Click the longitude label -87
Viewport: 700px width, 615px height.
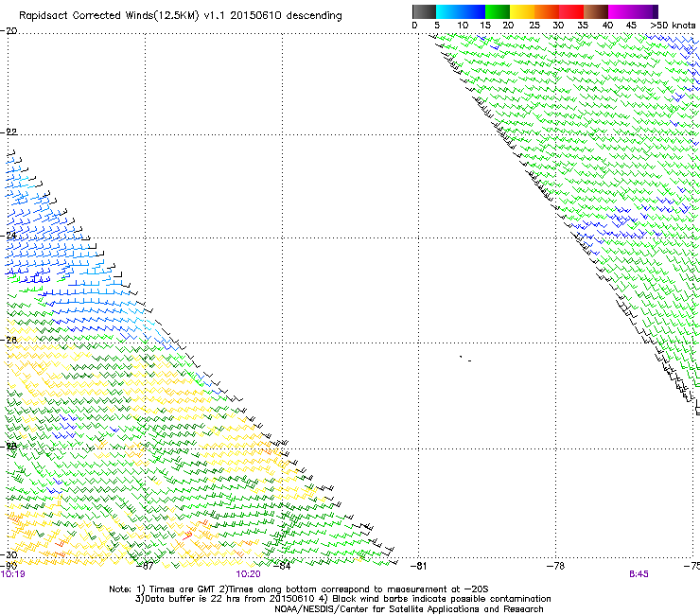pos(145,566)
